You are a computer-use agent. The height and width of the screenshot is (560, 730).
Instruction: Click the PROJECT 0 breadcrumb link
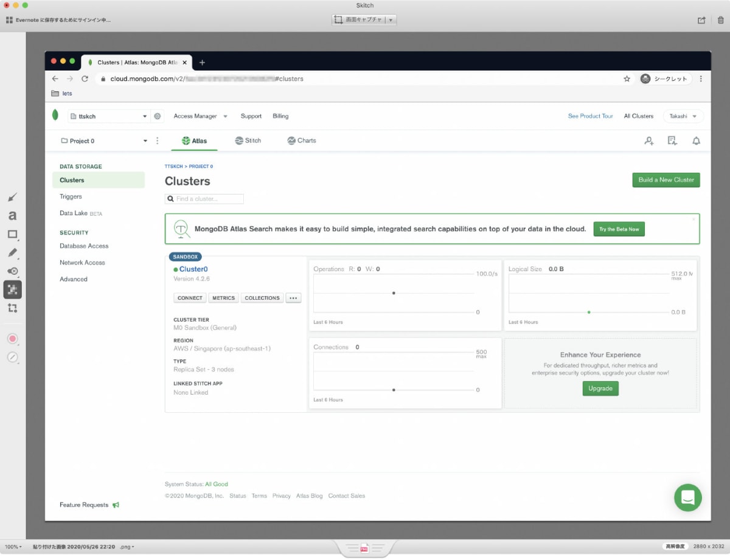tap(201, 166)
